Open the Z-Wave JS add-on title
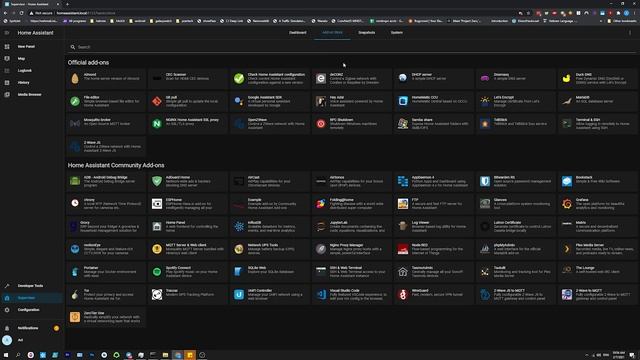Image resolution: width=640 pixels, height=360 pixels. pos(92,142)
